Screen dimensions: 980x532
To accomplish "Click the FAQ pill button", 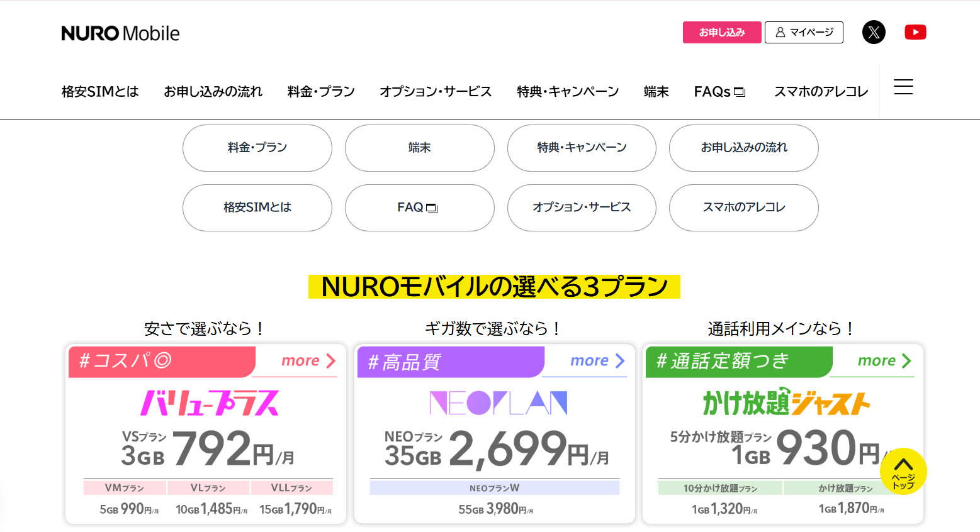I will point(420,208).
